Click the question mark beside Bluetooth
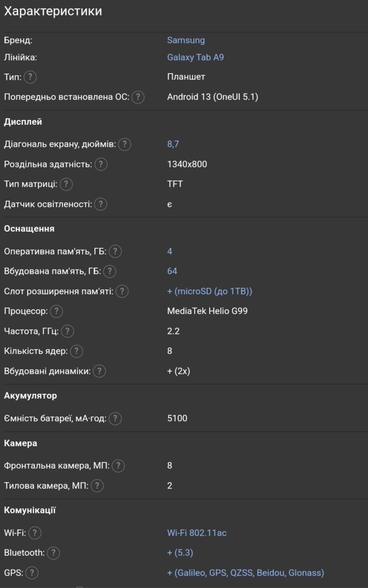 click(x=53, y=553)
